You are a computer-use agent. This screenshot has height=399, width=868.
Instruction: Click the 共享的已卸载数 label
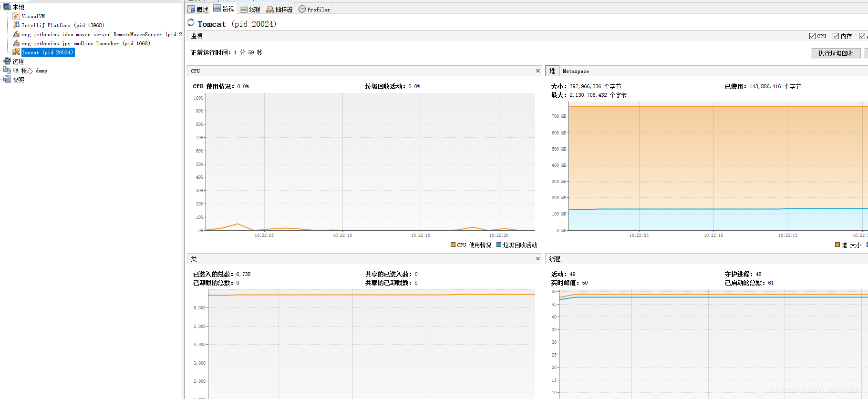pos(389,283)
